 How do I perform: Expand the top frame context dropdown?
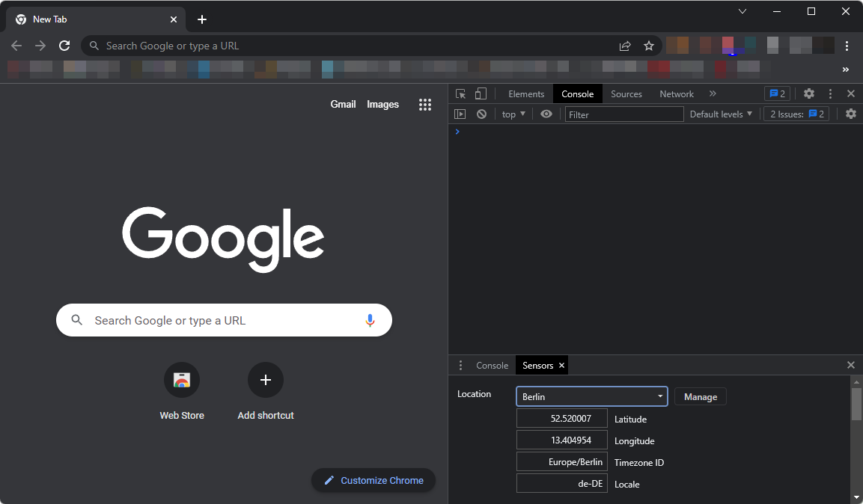click(x=512, y=114)
